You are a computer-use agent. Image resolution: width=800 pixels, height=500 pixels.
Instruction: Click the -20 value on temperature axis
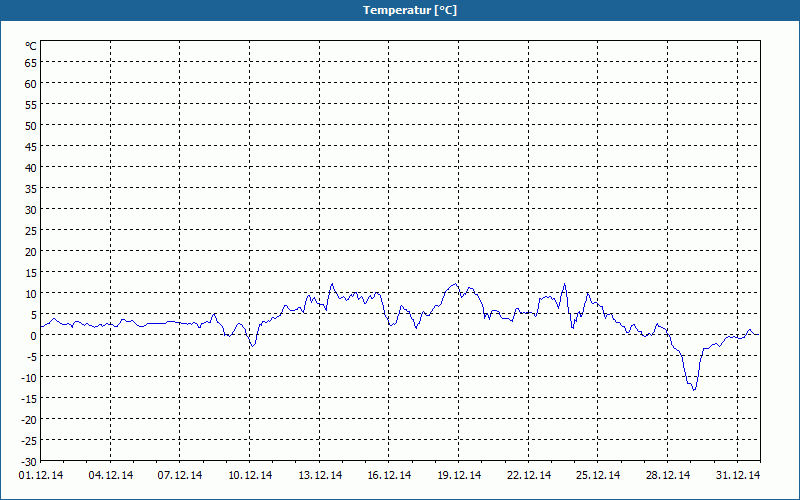pyautogui.click(x=29, y=419)
